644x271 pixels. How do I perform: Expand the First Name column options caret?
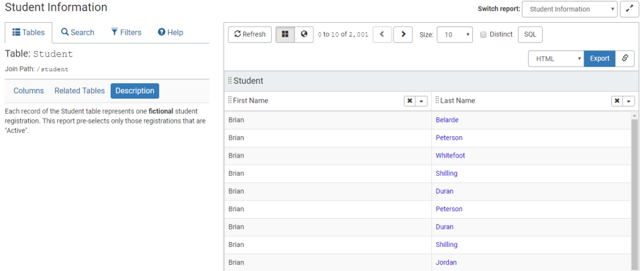pos(422,101)
